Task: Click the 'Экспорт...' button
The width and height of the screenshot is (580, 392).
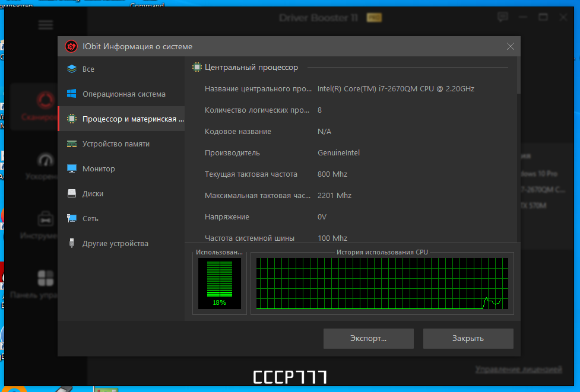Action: pos(369,339)
